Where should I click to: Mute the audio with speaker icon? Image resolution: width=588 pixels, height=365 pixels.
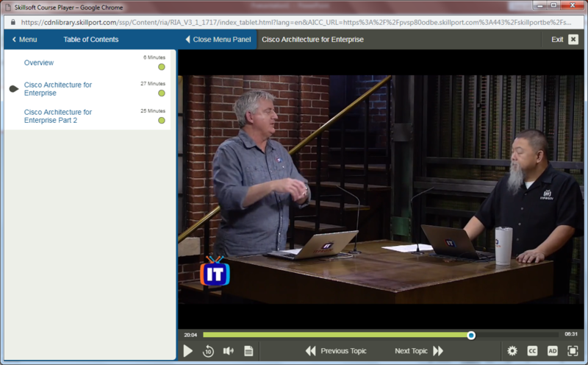coord(229,351)
